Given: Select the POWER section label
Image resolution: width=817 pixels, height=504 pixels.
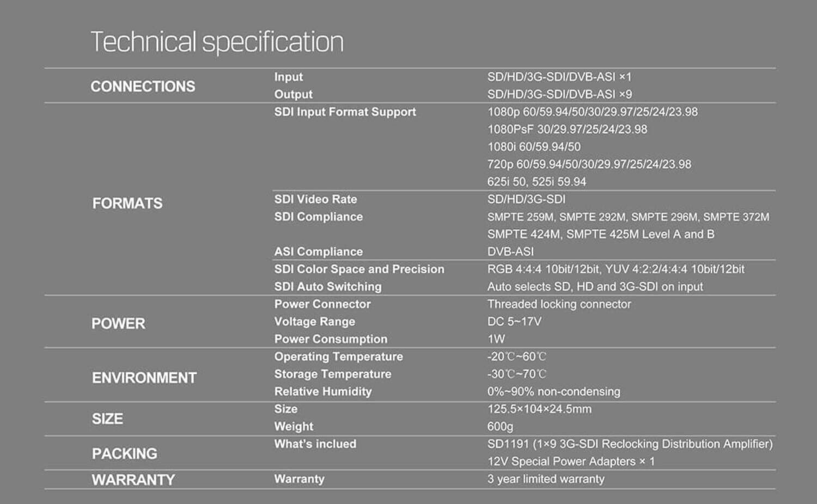Looking at the screenshot, I should click(118, 324).
